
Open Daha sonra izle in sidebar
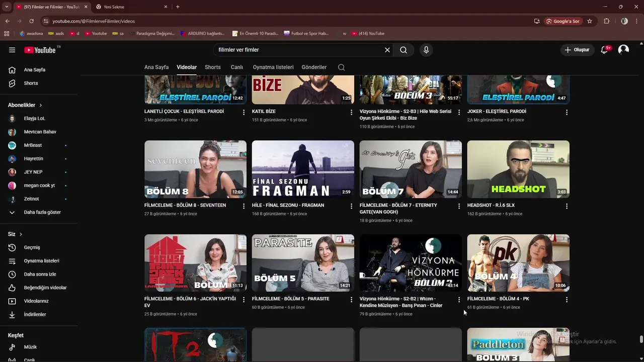(40, 274)
